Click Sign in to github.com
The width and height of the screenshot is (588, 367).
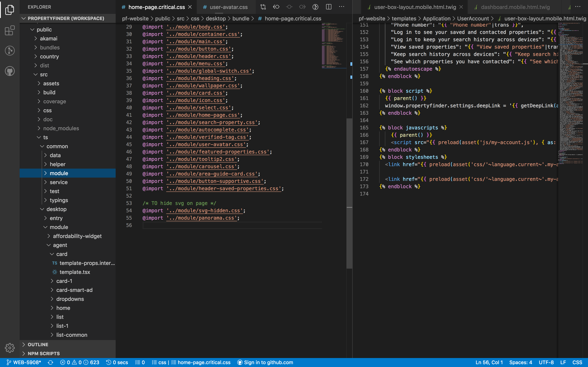tap(265, 362)
